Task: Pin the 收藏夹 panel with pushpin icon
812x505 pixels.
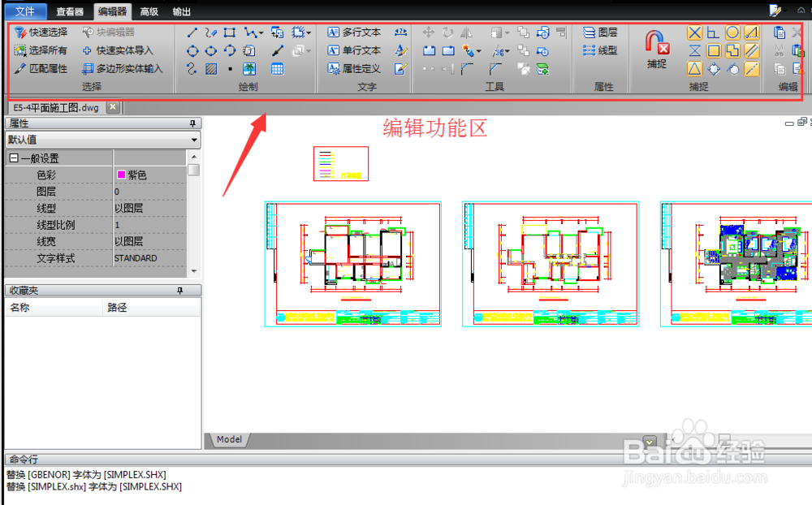Action: 179,291
